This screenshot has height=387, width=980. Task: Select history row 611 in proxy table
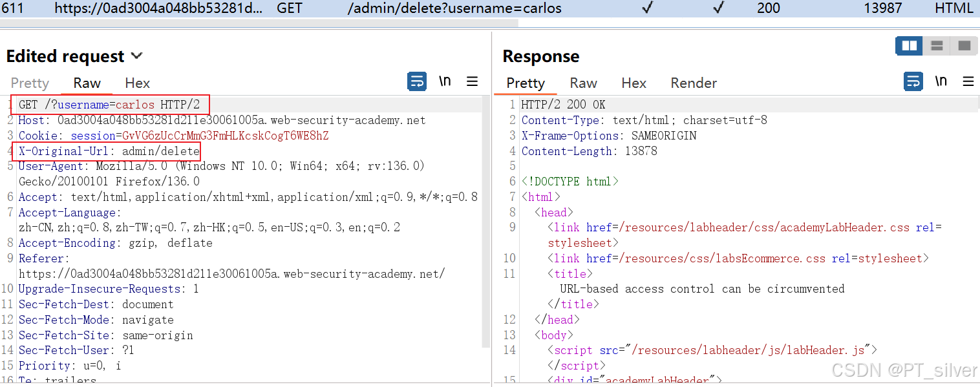tap(490, 8)
